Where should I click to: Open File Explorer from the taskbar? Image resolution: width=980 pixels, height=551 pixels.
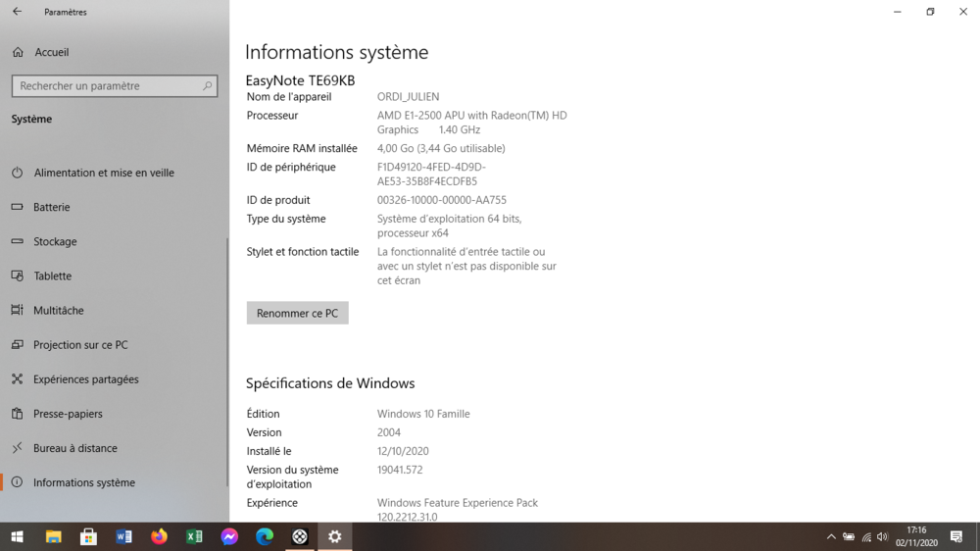point(53,536)
